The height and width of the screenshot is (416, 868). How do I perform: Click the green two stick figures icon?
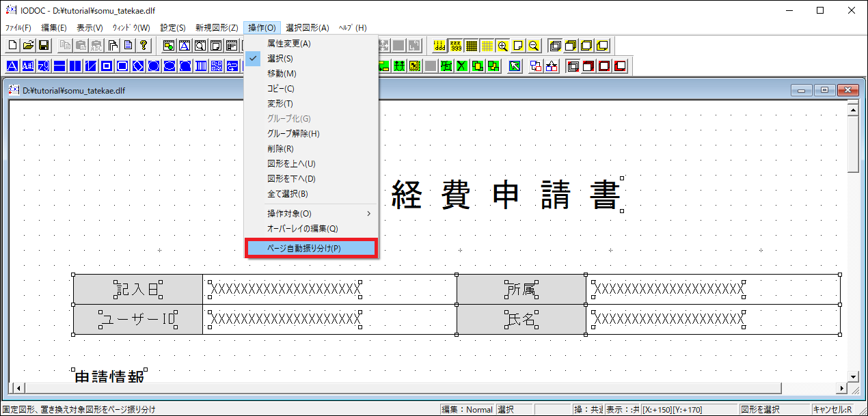(399, 66)
